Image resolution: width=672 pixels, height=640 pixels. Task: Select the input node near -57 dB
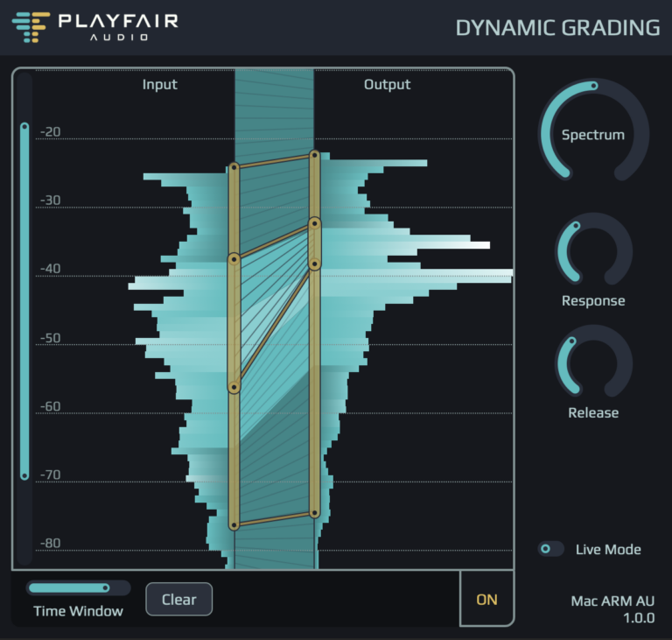(234, 387)
